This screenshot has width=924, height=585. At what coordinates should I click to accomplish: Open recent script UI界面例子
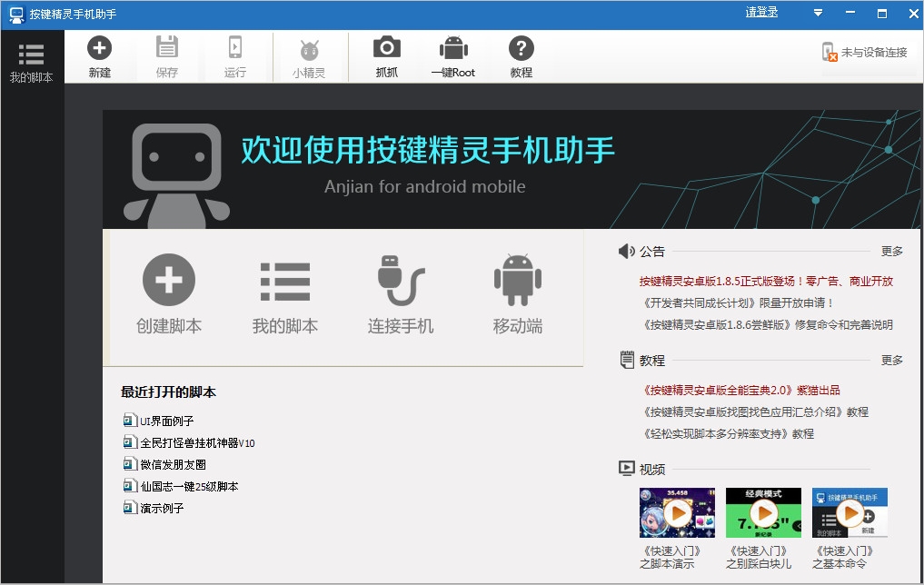click(x=167, y=421)
